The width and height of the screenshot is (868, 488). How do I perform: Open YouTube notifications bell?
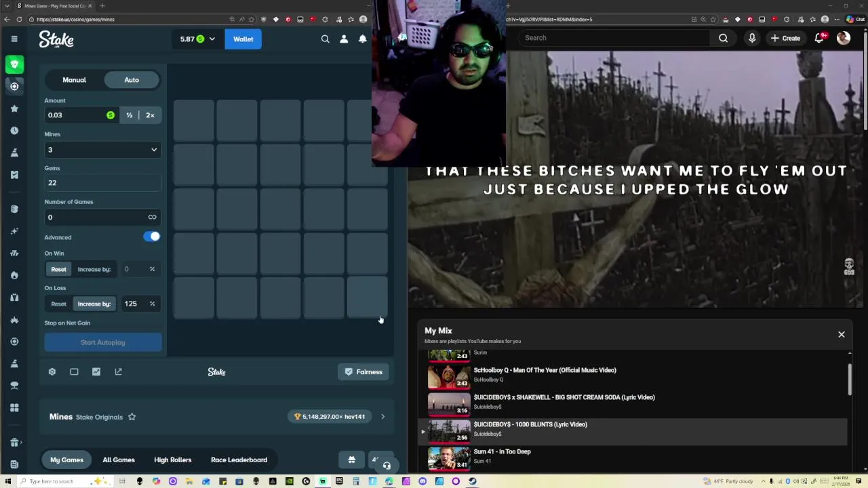pyautogui.click(x=819, y=38)
